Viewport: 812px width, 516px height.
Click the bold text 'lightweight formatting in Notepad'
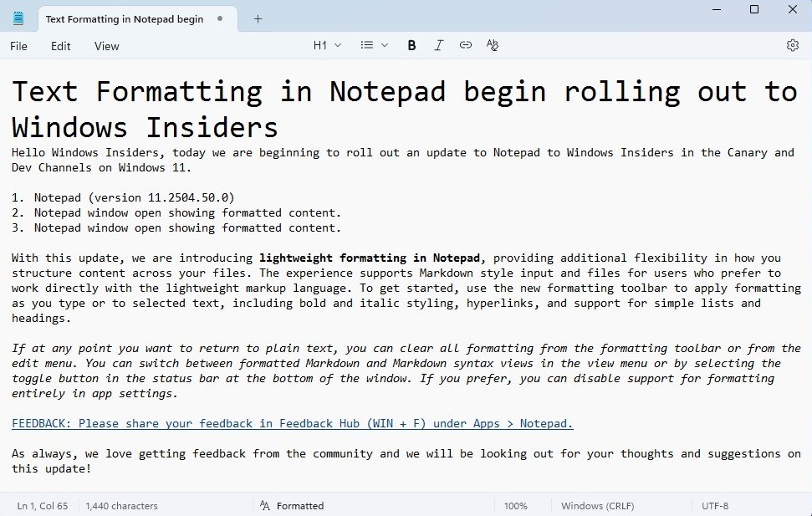coord(370,258)
